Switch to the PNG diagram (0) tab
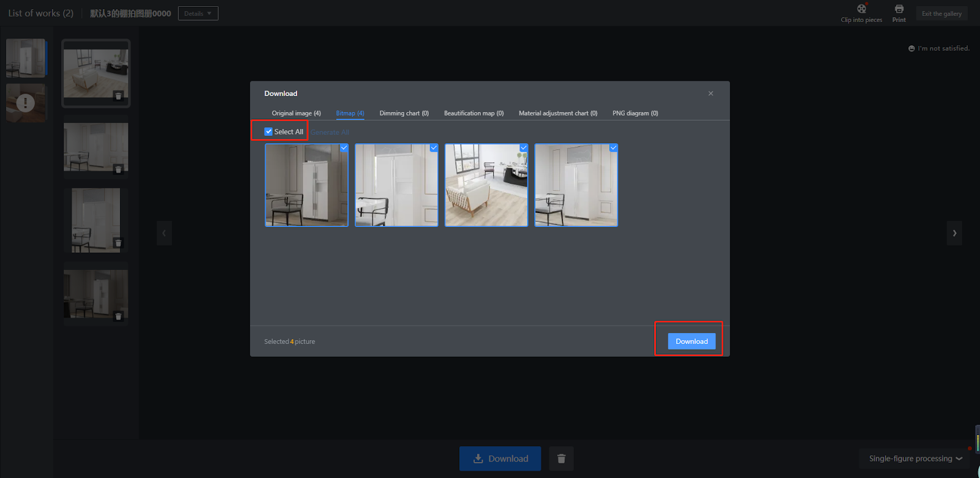This screenshot has height=478, width=980. click(635, 113)
